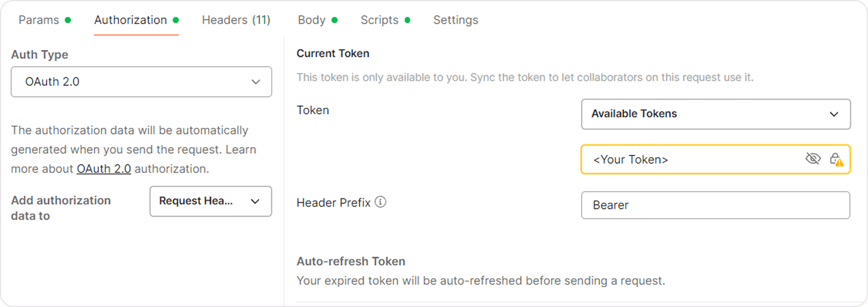Open the Auth Type dropdown
The image size is (868, 307).
point(141,82)
